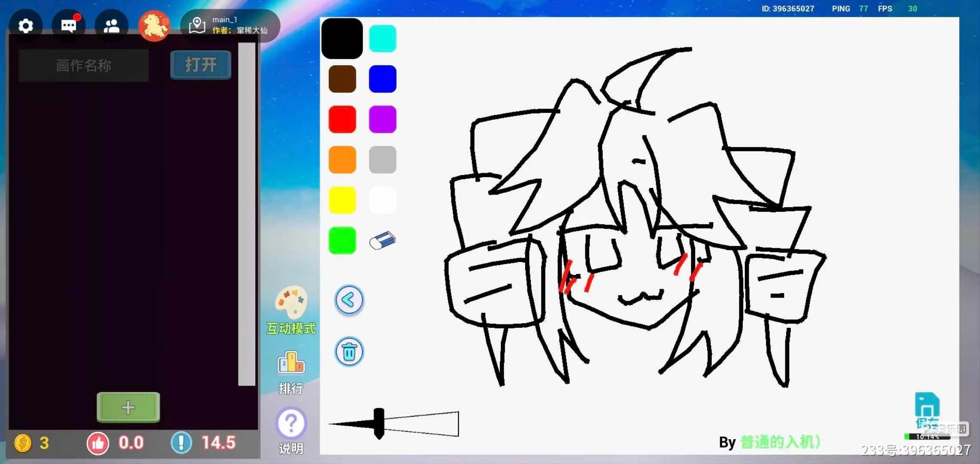980x464 pixels.
Task: Click the green plus add button
Action: 128,407
